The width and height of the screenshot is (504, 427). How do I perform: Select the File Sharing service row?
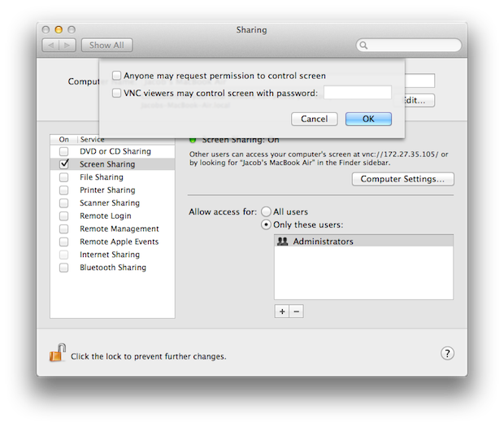[x=112, y=177]
